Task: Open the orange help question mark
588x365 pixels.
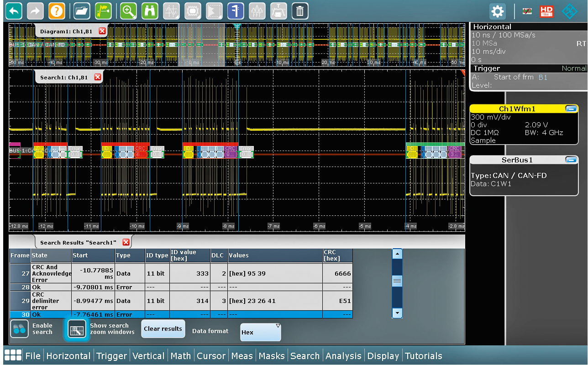Action: (57, 10)
